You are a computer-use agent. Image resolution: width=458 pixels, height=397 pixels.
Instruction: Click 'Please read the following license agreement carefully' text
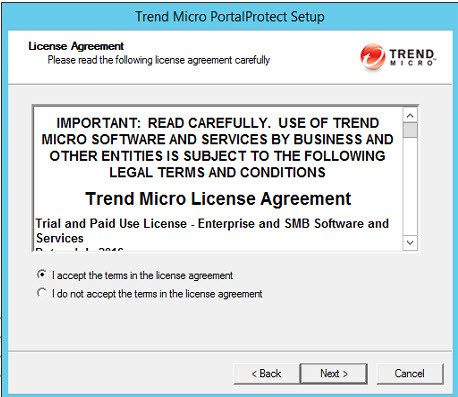159,60
